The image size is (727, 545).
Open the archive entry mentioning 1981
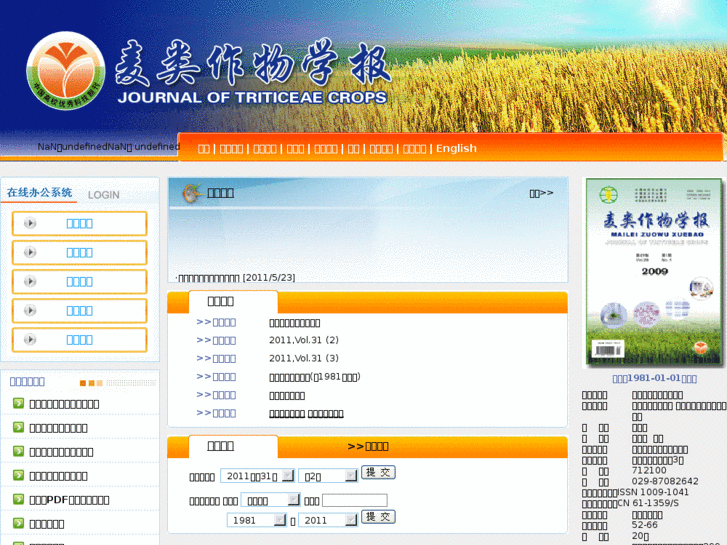(315, 377)
